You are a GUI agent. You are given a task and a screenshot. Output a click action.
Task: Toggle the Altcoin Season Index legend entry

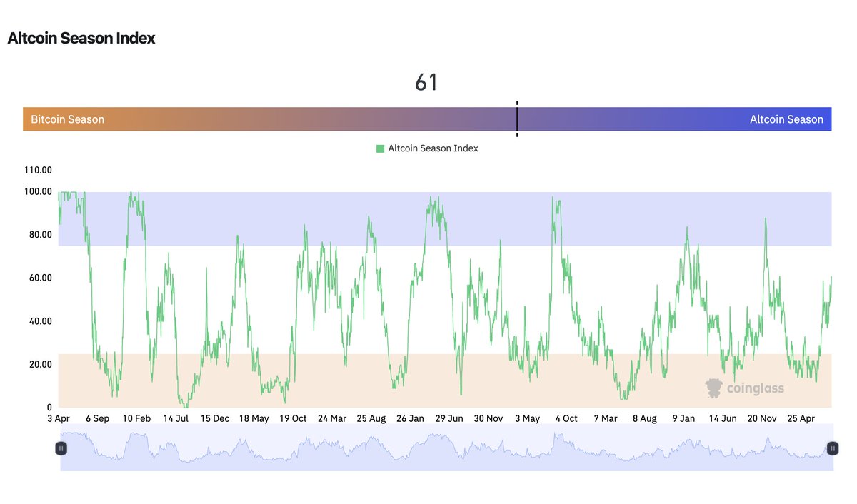(x=427, y=148)
